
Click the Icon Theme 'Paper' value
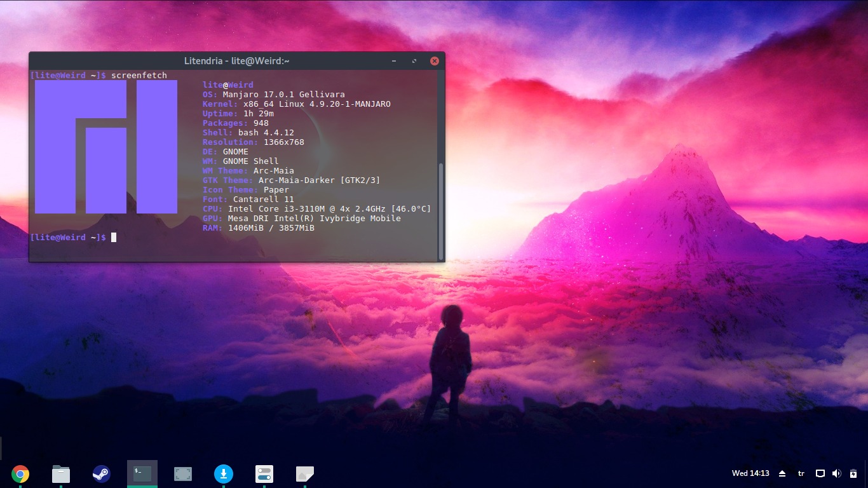click(276, 190)
